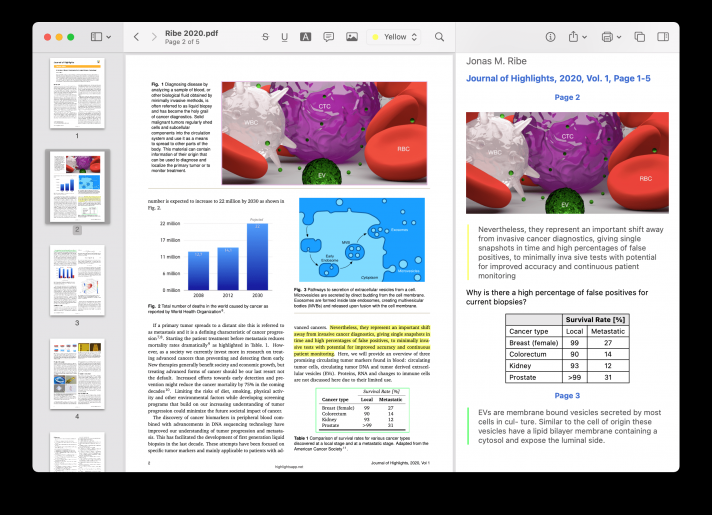Open page 3 thumbnail
The height and width of the screenshot is (515, 712).
(x=77, y=280)
